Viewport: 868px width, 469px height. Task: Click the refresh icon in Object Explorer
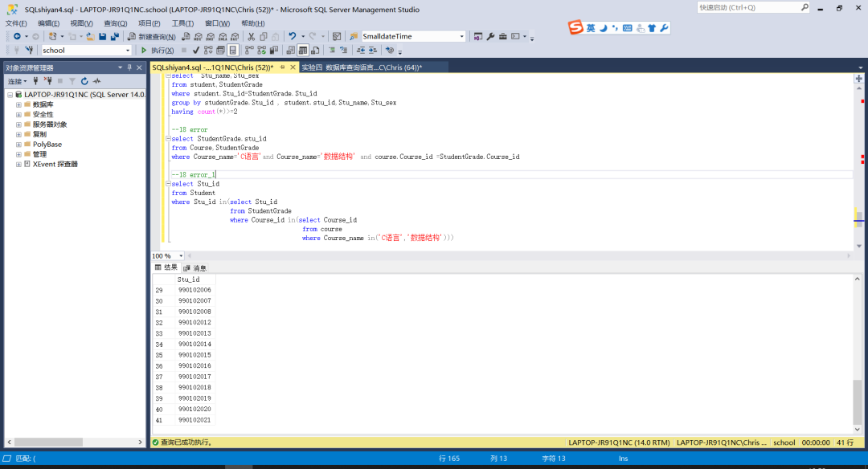(84, 81)
